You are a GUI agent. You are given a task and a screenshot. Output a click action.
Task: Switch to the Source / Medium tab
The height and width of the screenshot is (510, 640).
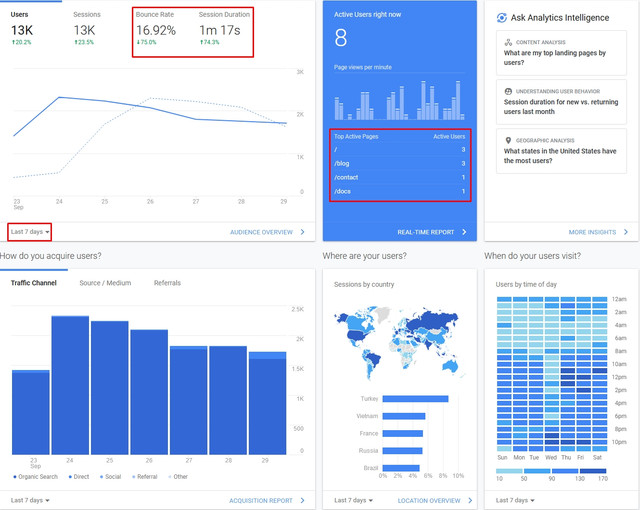105,283
